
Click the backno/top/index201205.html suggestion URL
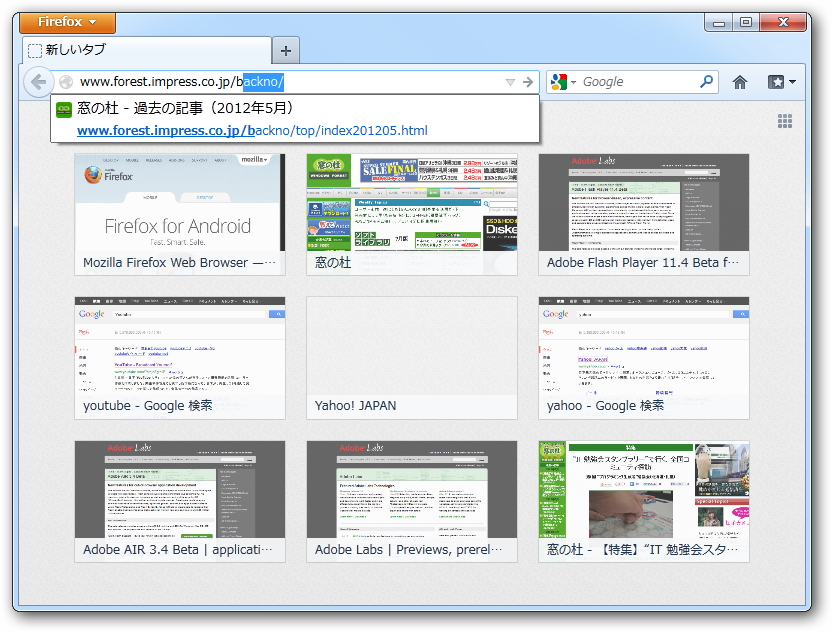point(252,131)
